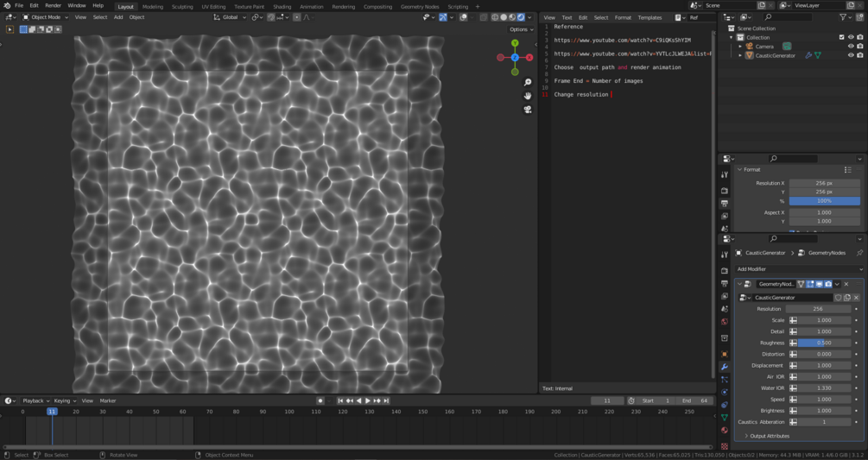868x460 pixels.
Task: Hide the Camera object in viewport
Action: coord(851,47)
